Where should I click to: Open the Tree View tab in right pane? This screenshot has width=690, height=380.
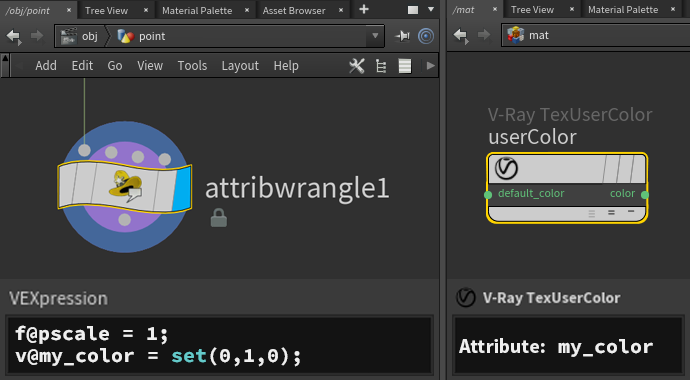[532, 10]
